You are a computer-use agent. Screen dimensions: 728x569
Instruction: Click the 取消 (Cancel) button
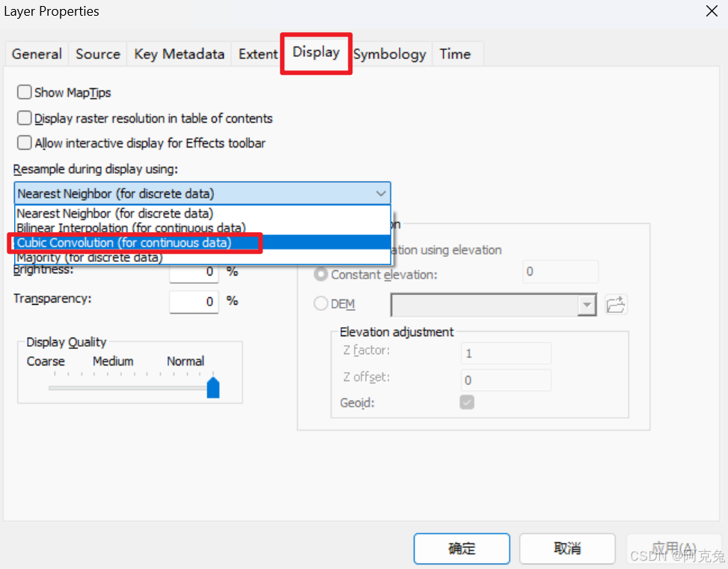click(567, 549)
